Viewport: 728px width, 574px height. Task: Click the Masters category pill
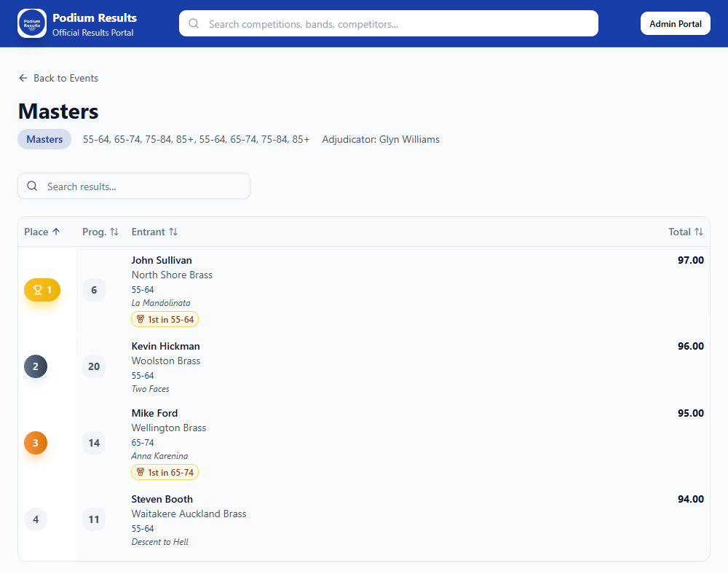[x=44, y=139]
